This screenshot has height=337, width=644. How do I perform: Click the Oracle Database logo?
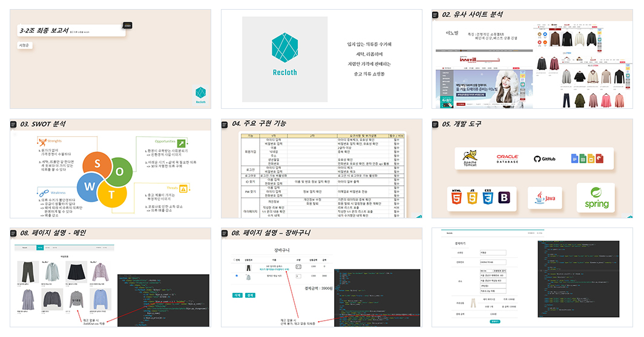[x=507, y=159]
